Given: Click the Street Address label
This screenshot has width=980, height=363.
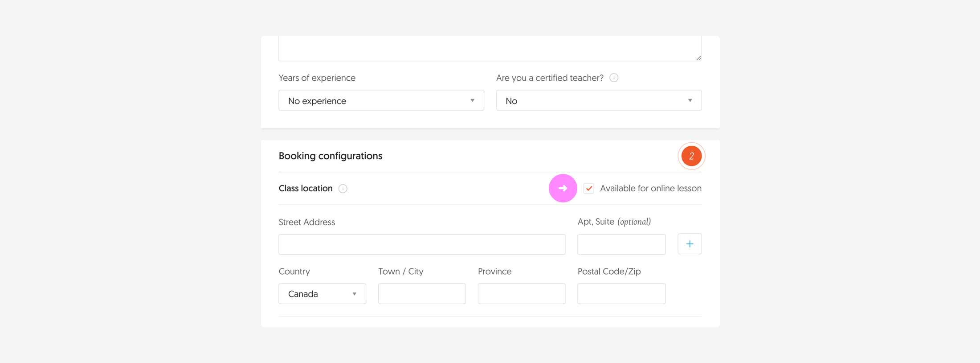Looking at the screenshot, I should [307, 222].
